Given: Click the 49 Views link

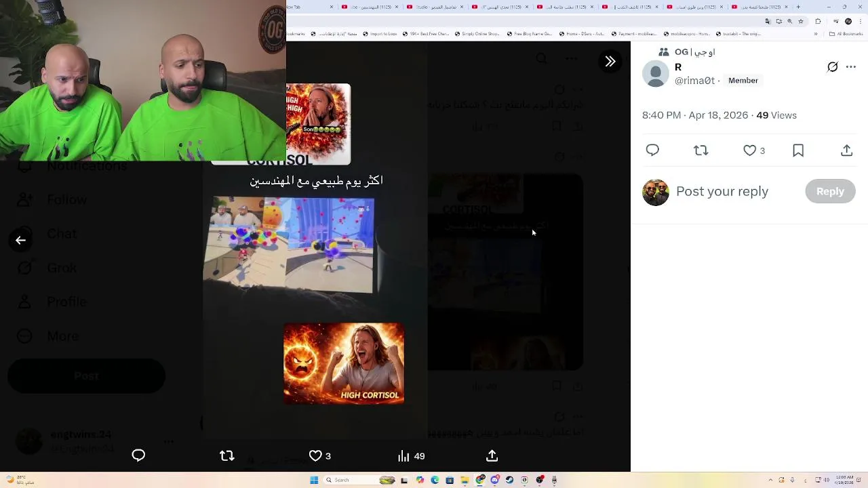Looking at the screenshot, I should (776, 115).
